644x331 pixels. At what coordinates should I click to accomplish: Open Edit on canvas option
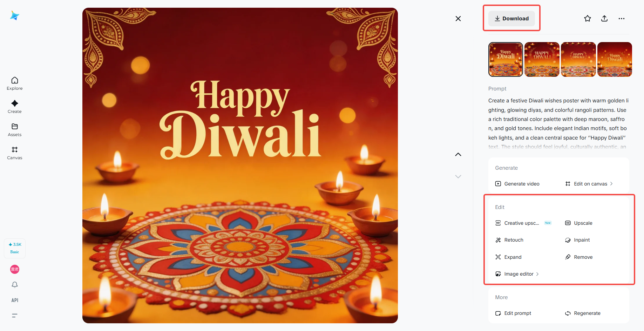pyautogui.click(x=589, y=184)
